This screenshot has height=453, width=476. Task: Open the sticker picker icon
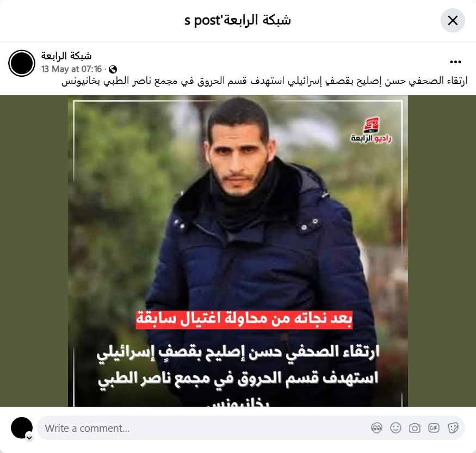453,428
